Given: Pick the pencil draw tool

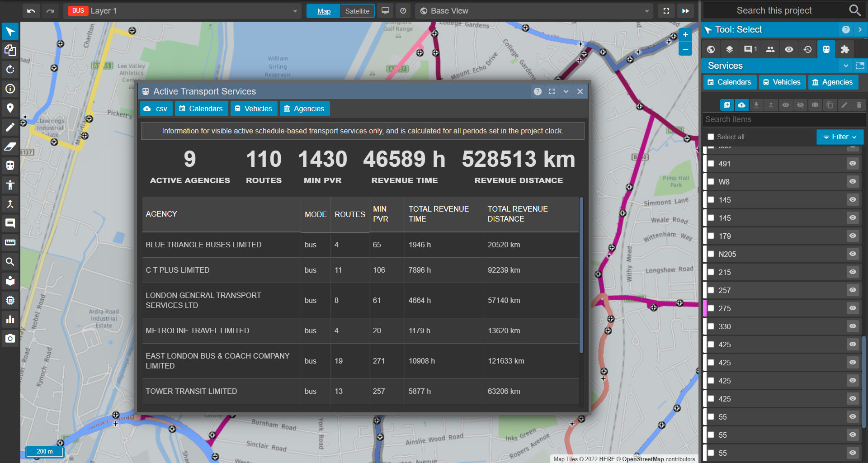Looking at the screenshot, I should pyautogui.click(x=10, y=127).
